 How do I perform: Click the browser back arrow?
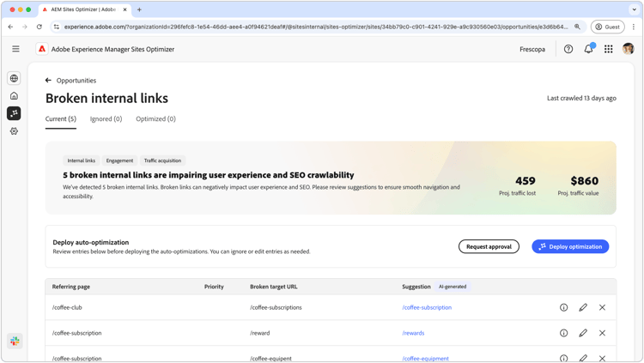pos(10,27)
